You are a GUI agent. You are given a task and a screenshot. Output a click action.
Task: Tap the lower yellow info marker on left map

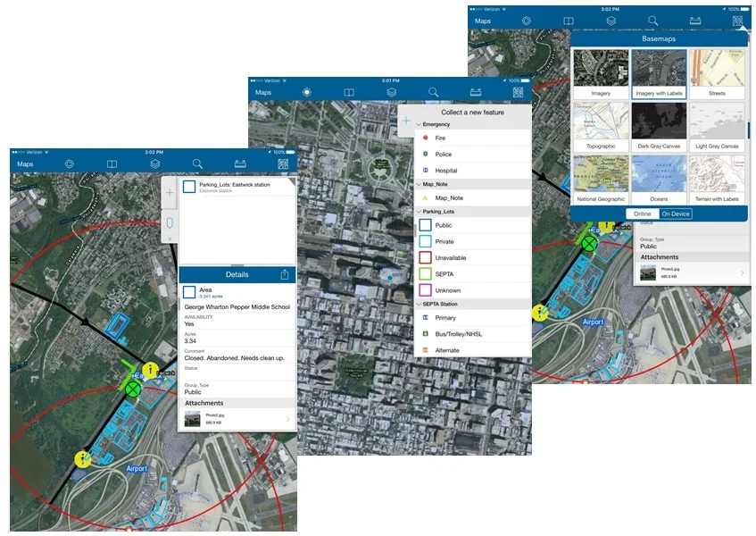(82, 459)
